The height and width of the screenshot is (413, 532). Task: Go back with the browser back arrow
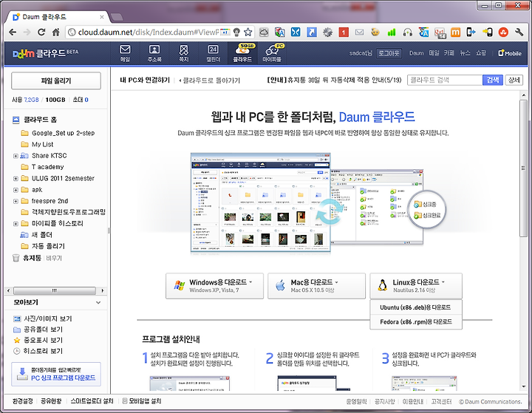click(x=13, y=33)
